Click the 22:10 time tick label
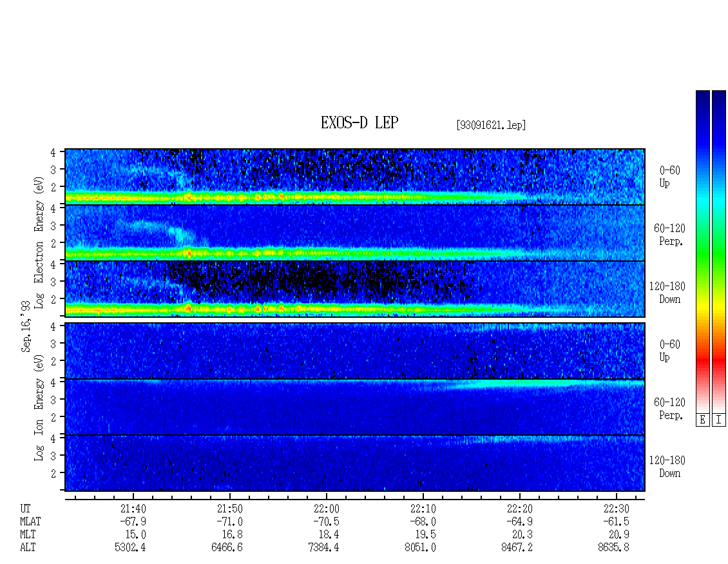The width and height of the screenshot is (728, 564). click(423, 509)
